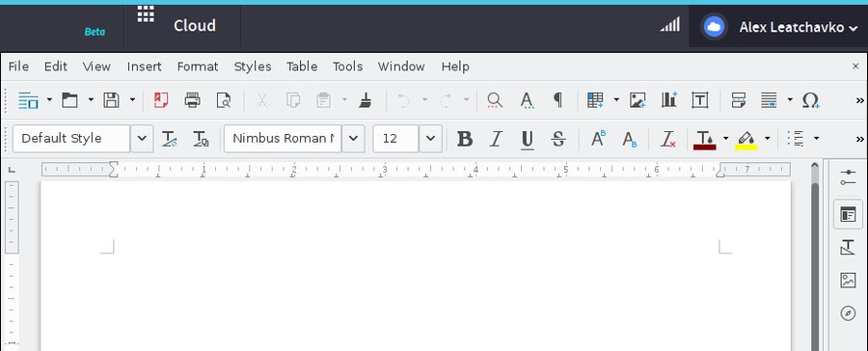Toggle Underline formatting
This screenshot has height=351, width=868.
coord(528,139)
